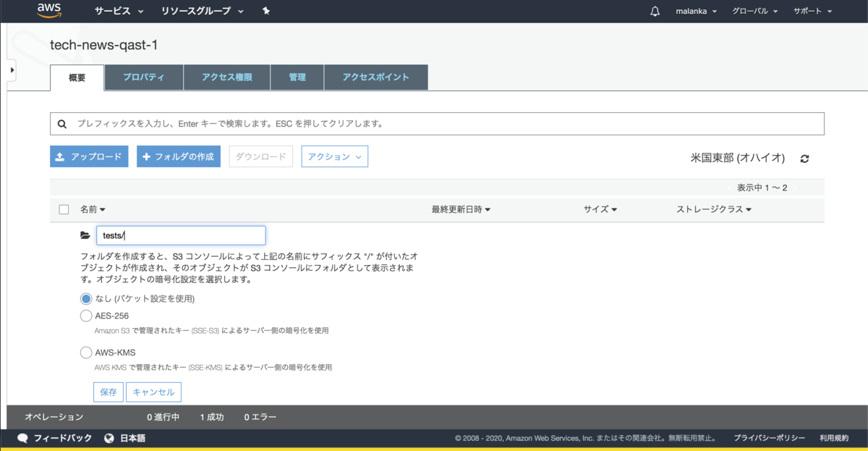The image size is (868, 451).
Task: Click the 1 成功 status entry
Action: (x=211, y=417)
